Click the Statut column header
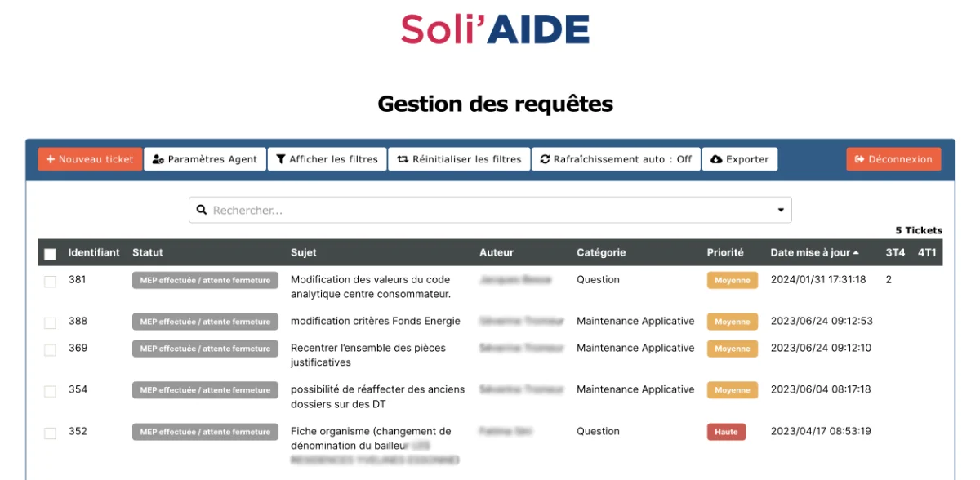 coord(148,253)
